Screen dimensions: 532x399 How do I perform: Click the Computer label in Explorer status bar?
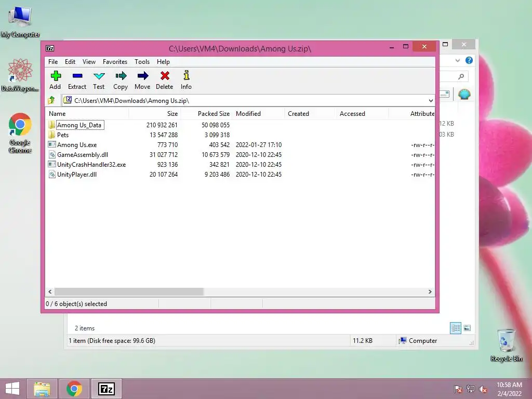[423, 340]
